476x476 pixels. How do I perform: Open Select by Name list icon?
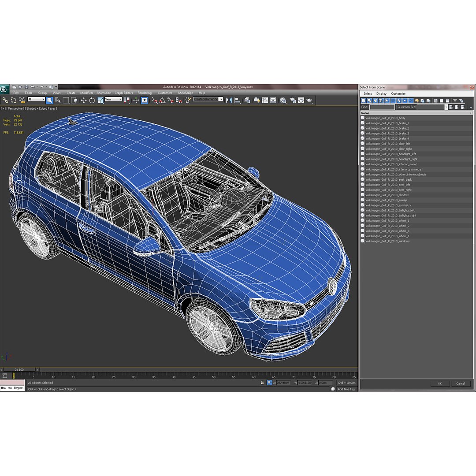pos(58,100)
